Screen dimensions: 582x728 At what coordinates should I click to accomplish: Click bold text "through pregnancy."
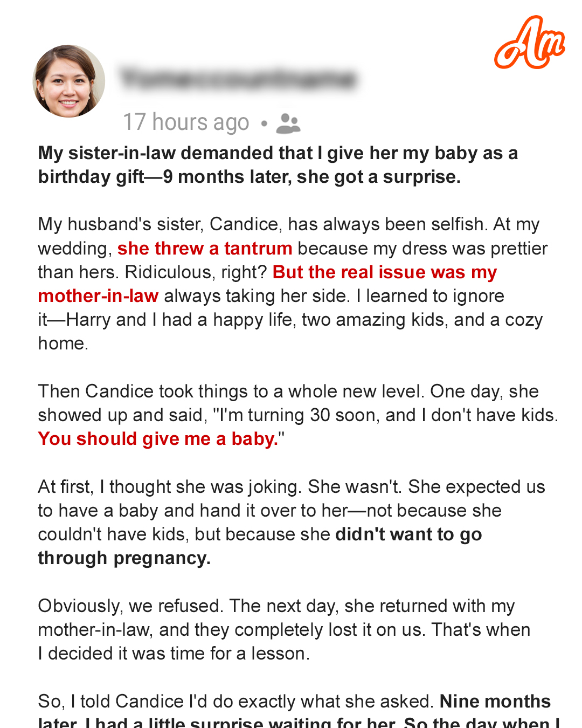pyautogui.click(x=124, y=558)
